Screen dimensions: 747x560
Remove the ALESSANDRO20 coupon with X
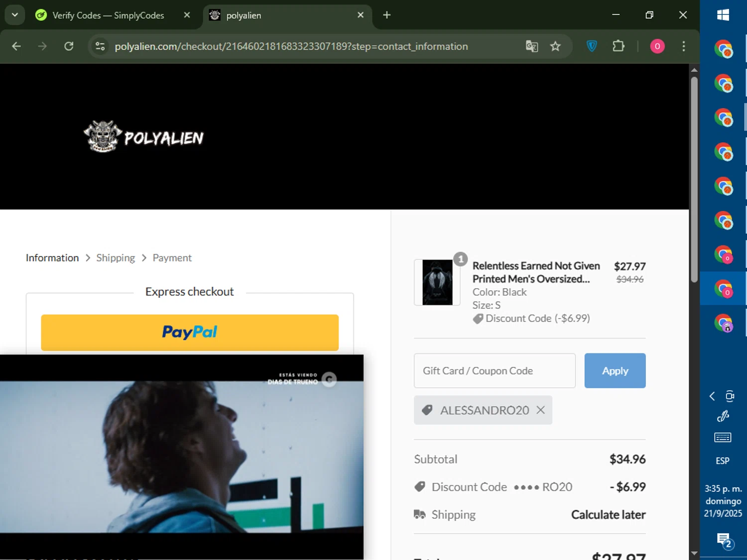pyautogui.click(x=540, y=410)
